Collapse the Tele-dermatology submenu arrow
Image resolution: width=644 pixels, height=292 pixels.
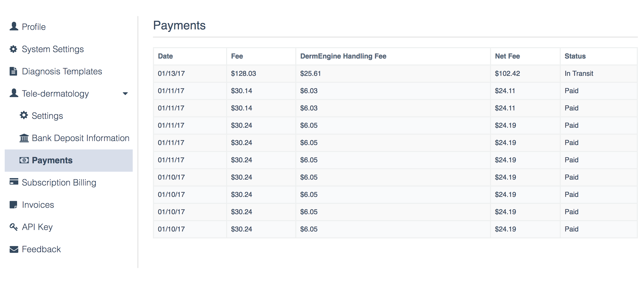pyautogui.click(x=125, y=93)
